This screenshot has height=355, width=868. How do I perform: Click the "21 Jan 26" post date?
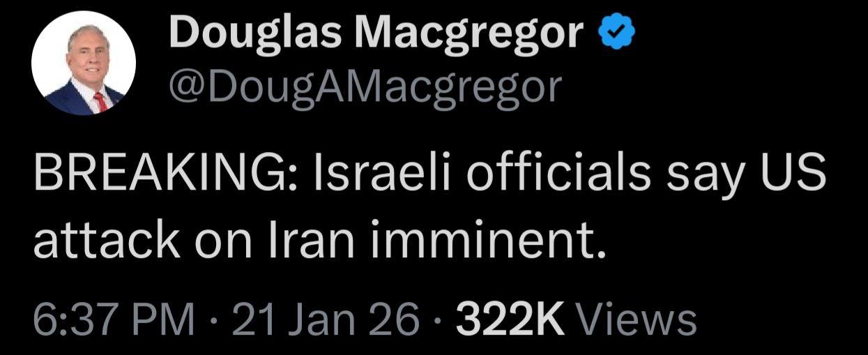(325, 319)
